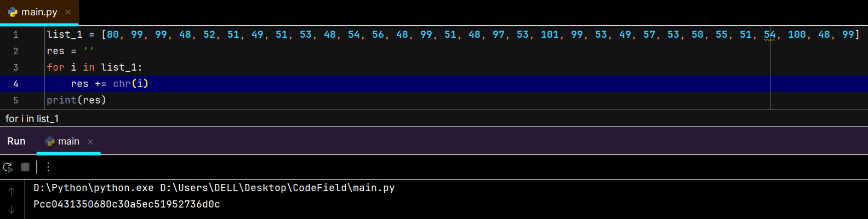Click the Python icon on the main run tab
Screen dimensions: 868x219
[50, 141]
